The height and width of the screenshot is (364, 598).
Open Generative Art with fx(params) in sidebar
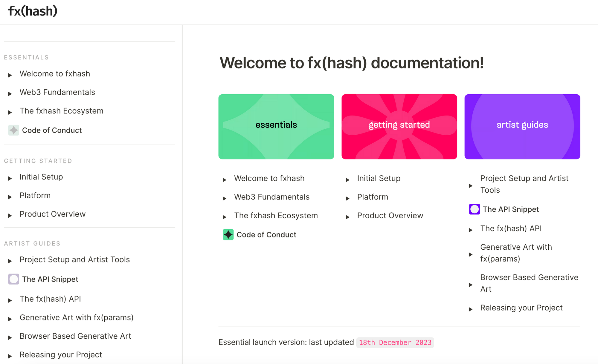77,317
